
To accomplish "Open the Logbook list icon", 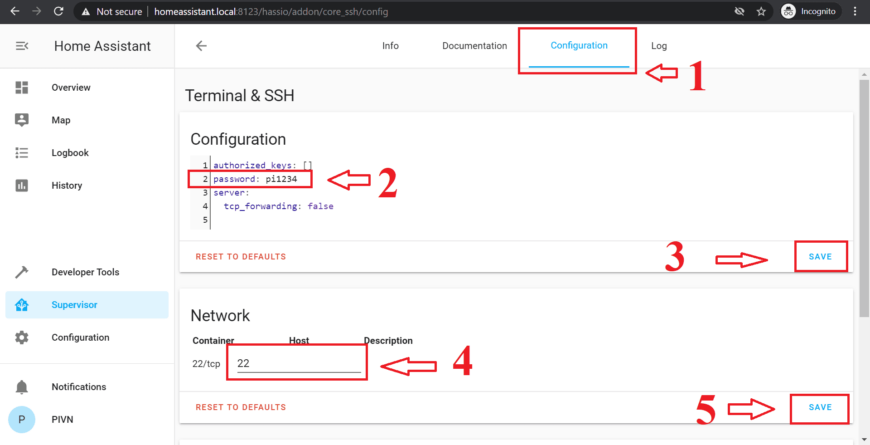I will (22, 153).
